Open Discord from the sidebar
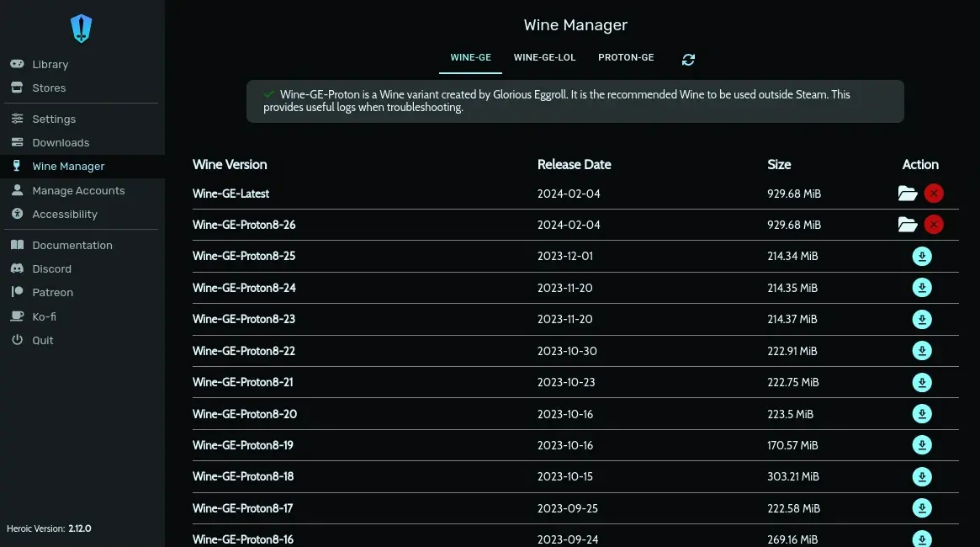 (x=51, y=268)
